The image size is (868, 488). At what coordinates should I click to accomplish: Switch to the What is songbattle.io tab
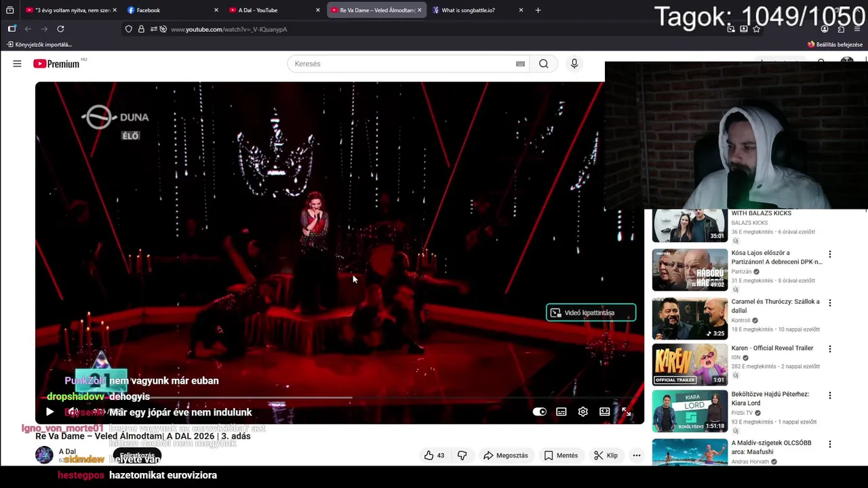(478, 10)
